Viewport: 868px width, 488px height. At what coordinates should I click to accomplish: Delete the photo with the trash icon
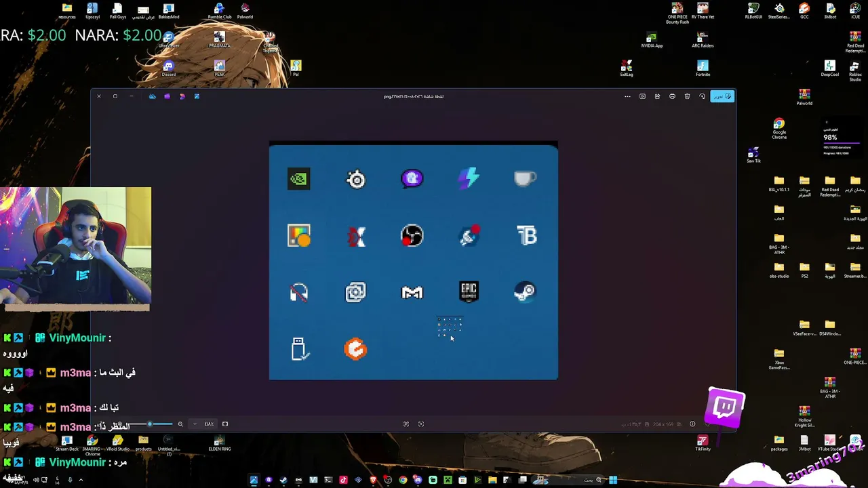687,96
